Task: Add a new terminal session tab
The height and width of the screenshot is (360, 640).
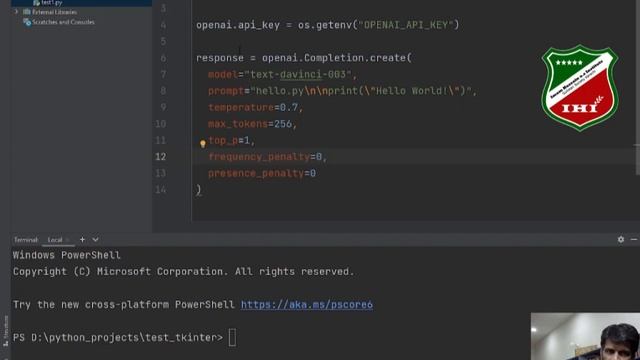Action: (x=82, y=240)
